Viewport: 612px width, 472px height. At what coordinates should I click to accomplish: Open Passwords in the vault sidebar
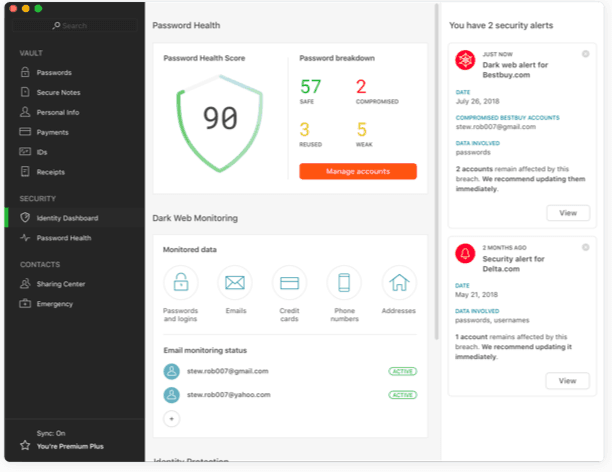pyautogui.click(x=54, y=72)
